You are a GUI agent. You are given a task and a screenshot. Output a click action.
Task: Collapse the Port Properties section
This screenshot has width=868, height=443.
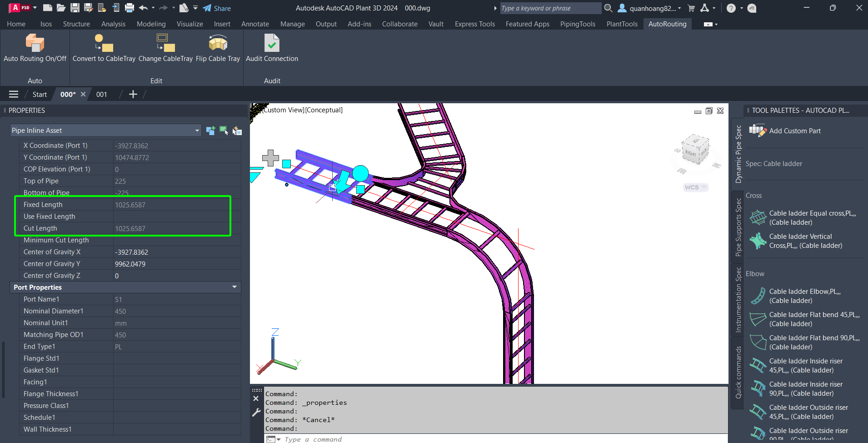(x=234, y=287)
